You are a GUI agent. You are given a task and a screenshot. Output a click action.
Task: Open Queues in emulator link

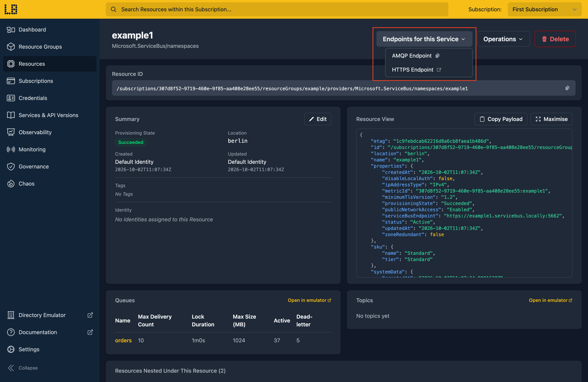[309, 300]
